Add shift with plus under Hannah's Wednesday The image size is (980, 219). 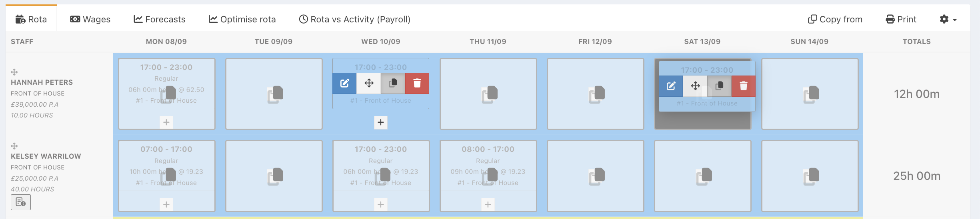click(380, 122)
